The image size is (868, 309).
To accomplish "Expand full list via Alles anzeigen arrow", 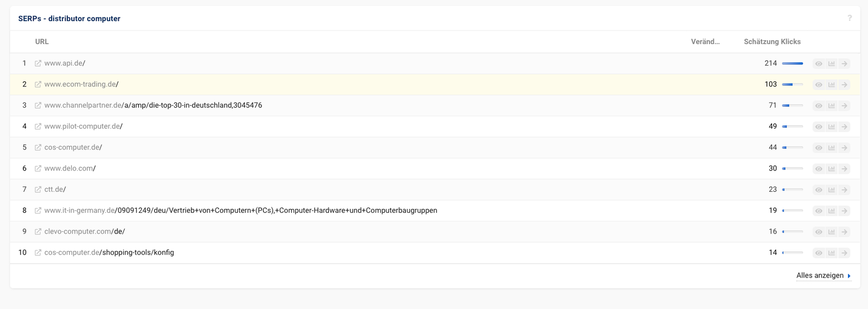I will pos(849,276).
